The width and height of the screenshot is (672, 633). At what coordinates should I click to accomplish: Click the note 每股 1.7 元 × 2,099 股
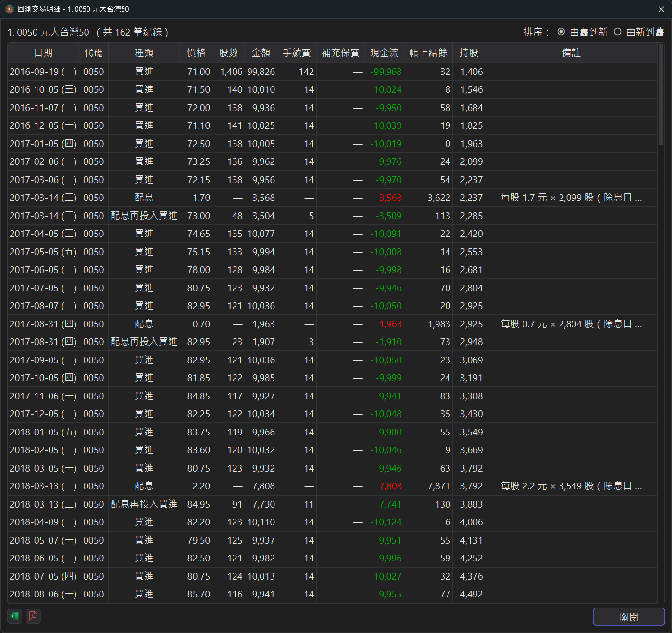coord(571,198)
